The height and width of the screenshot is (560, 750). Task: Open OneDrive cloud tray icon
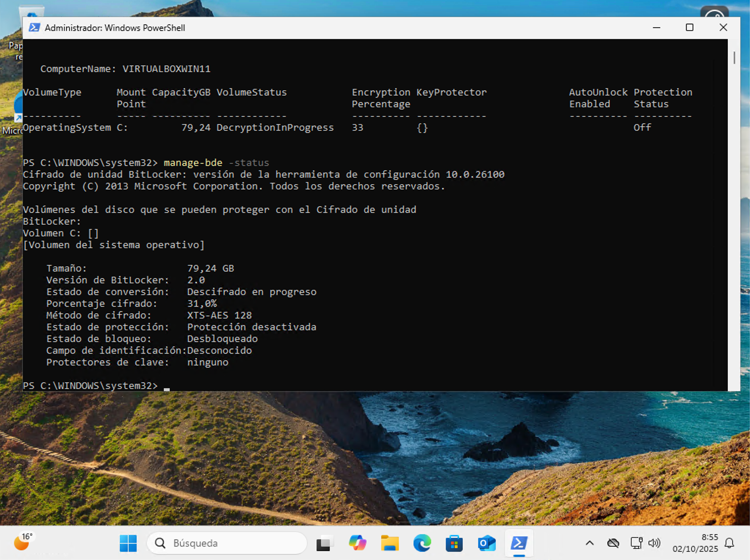613,543
